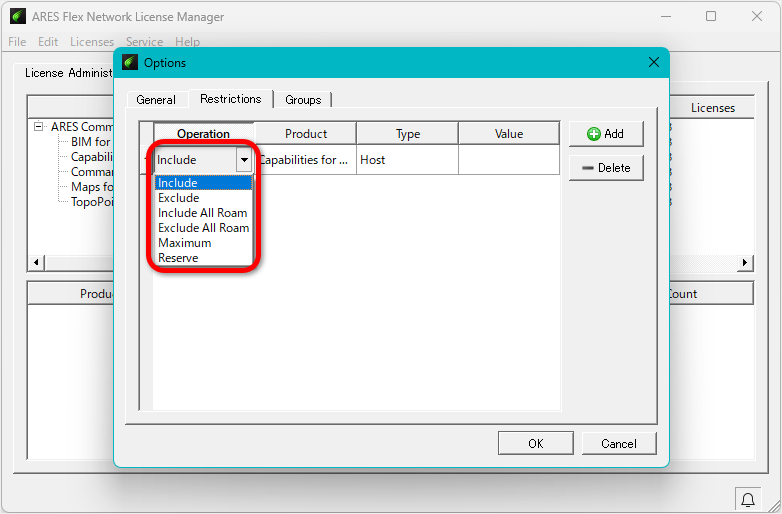Click the empty Value cell in the Host row
The width and height of the screenshot is (782, 514).
(509, 160)
